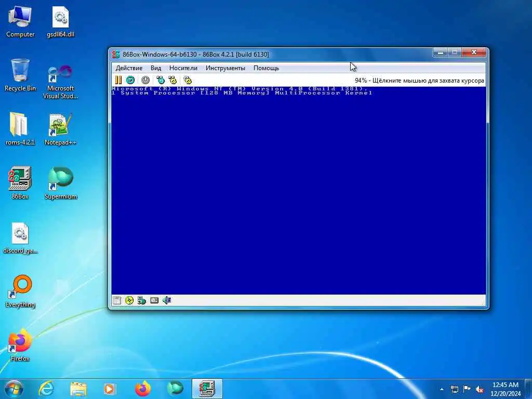This screenshot has height=399, width=532.
Task: Click the 94% capture-cursor status text
Action: tap(419, 81)
